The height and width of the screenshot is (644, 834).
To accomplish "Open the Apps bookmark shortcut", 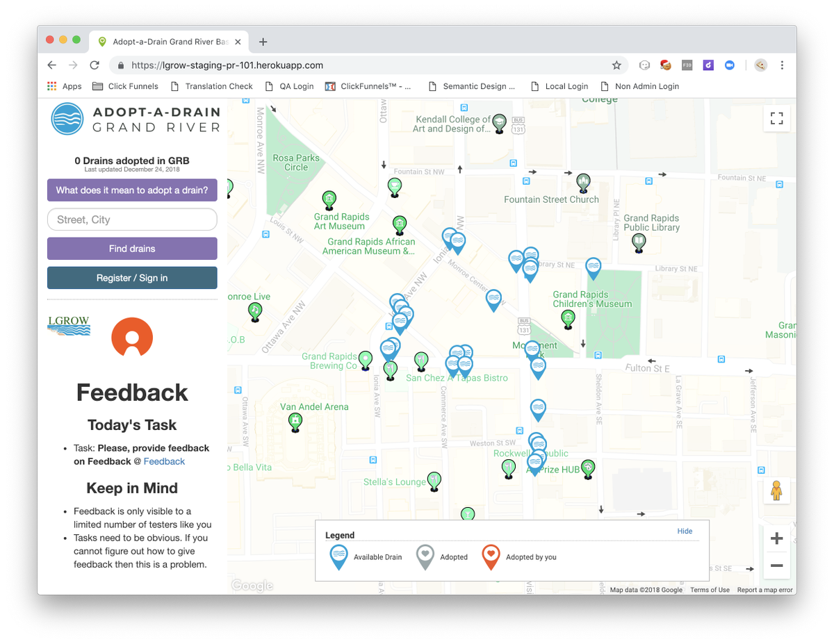I will pos(64,86).
